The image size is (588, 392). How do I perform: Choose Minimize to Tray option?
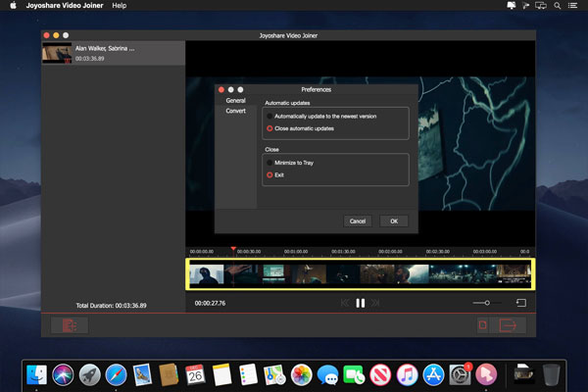click(x=270, y=162)
